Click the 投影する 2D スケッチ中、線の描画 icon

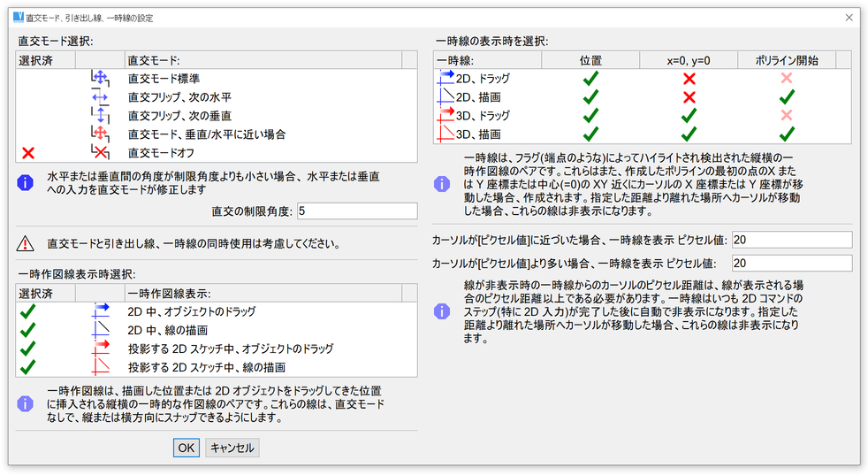click(x=99, y=366)
